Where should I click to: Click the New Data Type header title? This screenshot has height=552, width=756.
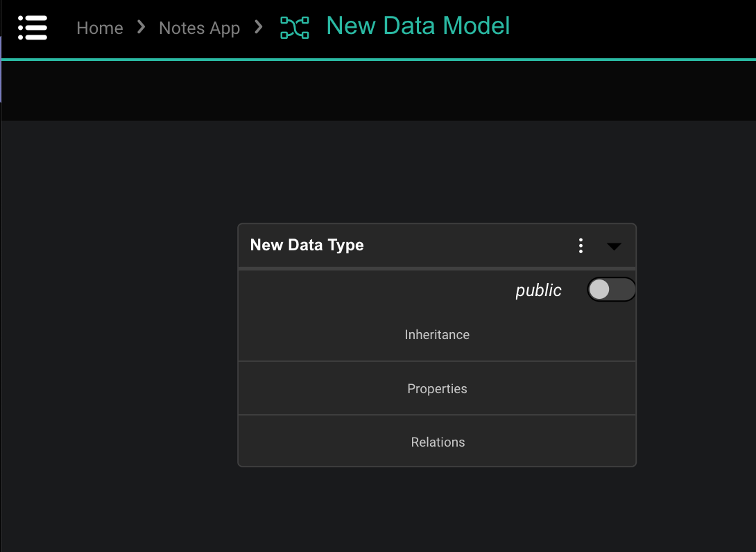(x=307, y=245)
